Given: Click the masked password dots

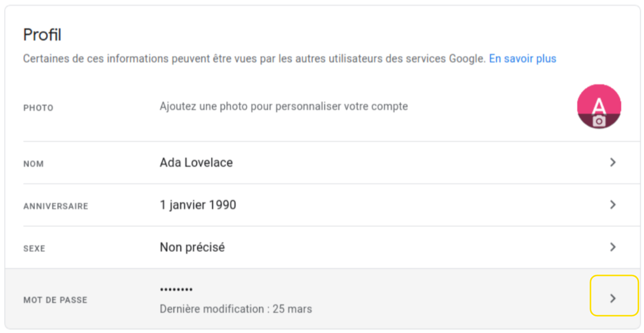Looking at the screenshot, I should (176, 289).
